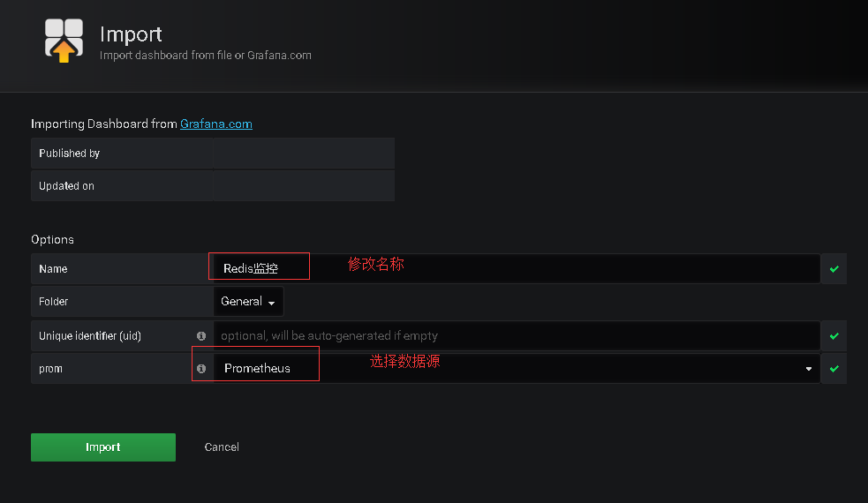The height and width of the screenshot is (503, 868).
Task: Click the caret arrow of prom dropdown
Action: click(x=808, y=369)
